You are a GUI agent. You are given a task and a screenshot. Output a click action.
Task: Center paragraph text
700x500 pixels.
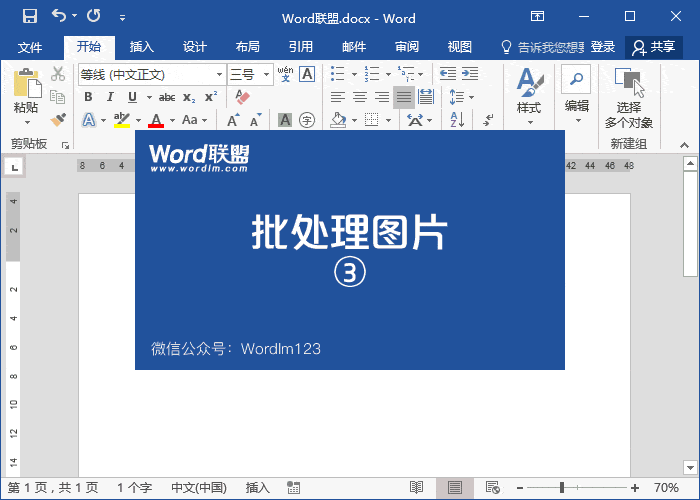[360, 97]
